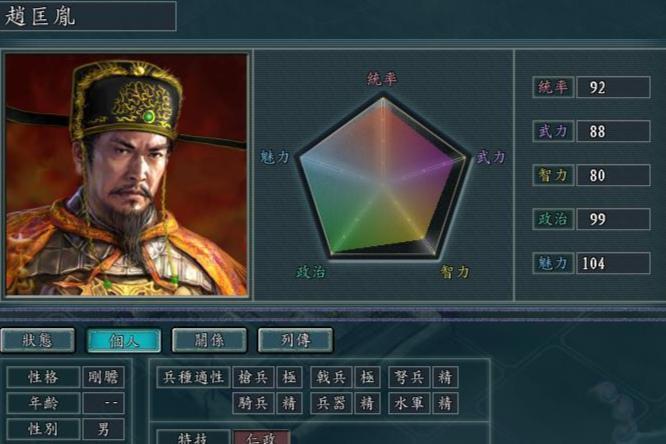Click the 水軍 troop aptitude cell
Viewport: 666px width, 444px height.
(x=409, y=403)
